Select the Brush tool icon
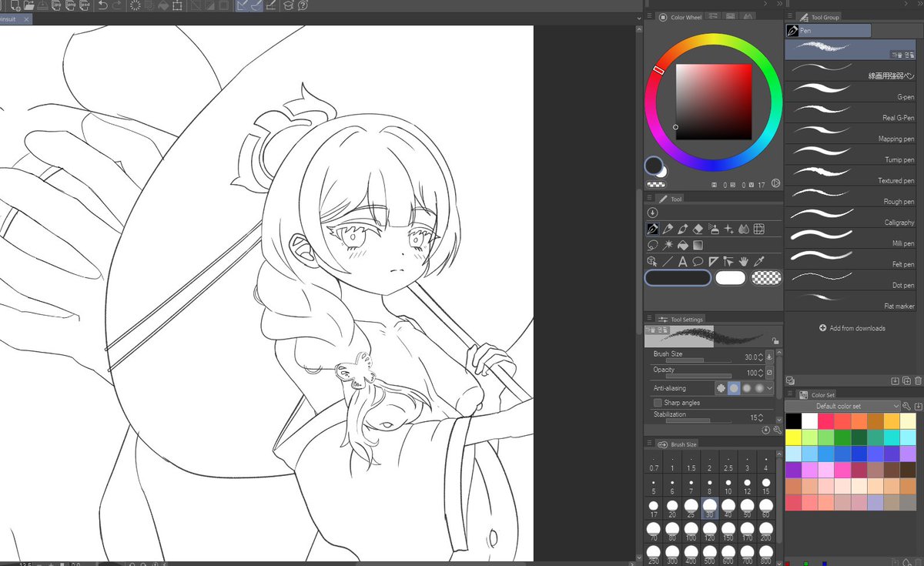Viewport: 924px width, 566px height. [683, 229]
